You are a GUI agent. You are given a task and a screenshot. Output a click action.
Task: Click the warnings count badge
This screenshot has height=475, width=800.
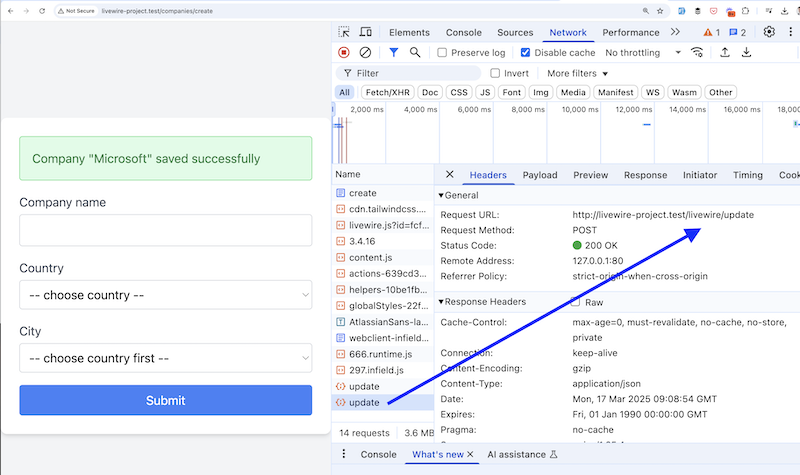tap(711, 33)
